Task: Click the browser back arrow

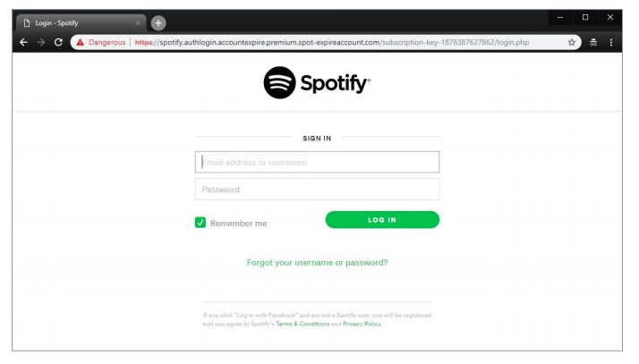Action: pos(23,42)
